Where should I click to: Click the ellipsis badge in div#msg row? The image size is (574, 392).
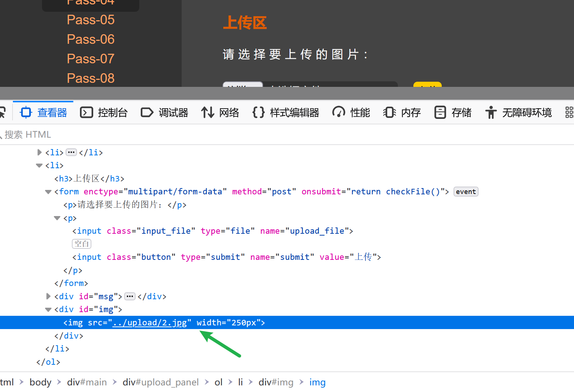point(130,296)
